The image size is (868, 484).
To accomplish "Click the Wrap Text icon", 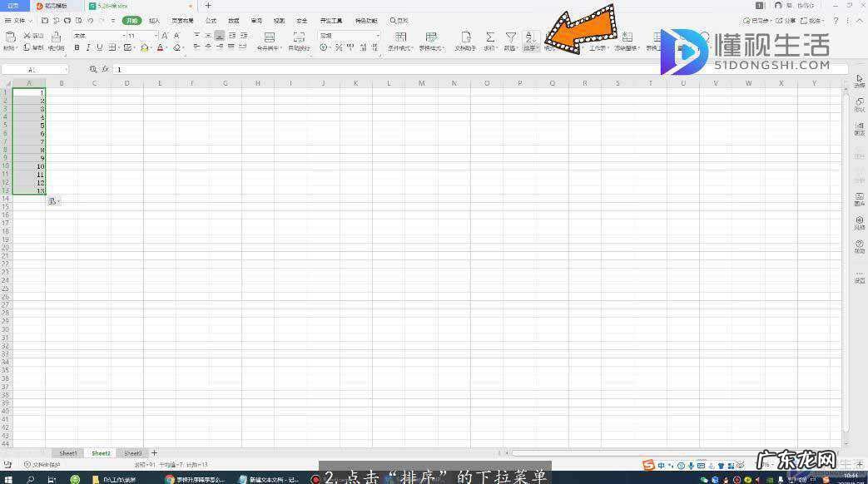I will 300,38.
